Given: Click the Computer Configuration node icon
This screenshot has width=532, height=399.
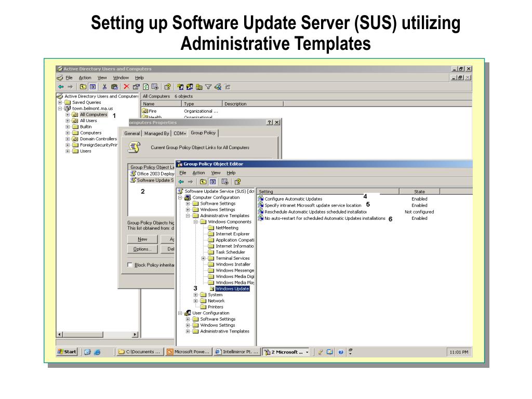Looking at the screenshot, I should point(188,197).
